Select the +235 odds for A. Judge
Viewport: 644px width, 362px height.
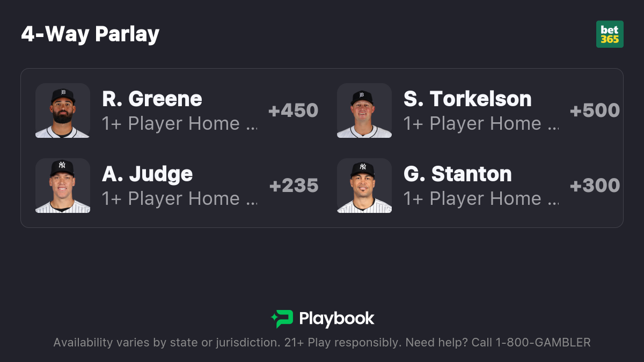[x=294, y=186]
